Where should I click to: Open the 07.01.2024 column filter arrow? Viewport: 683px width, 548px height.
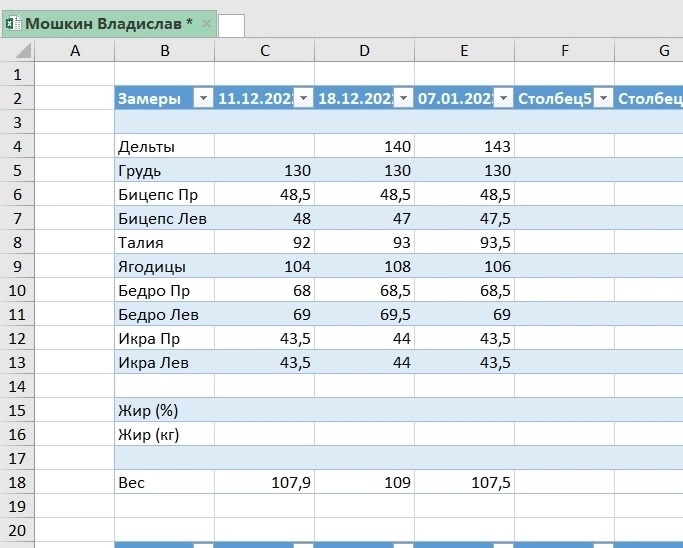point(503,98)
